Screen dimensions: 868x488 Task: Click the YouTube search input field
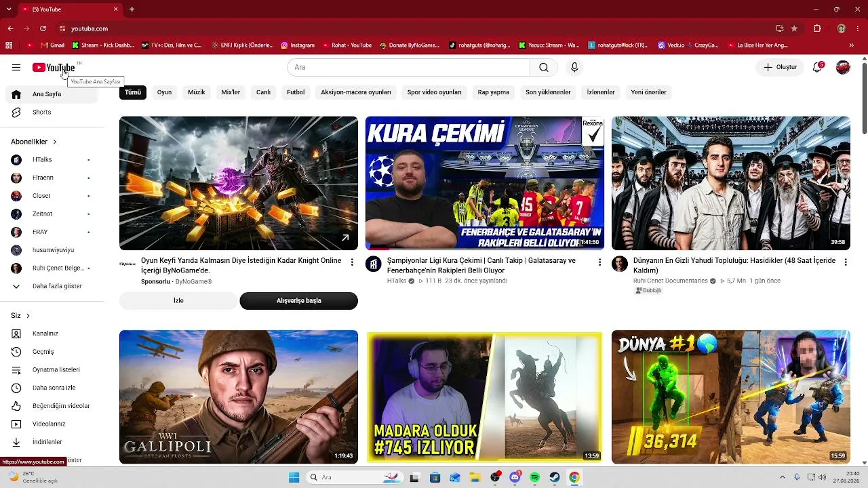click(408, 67)
